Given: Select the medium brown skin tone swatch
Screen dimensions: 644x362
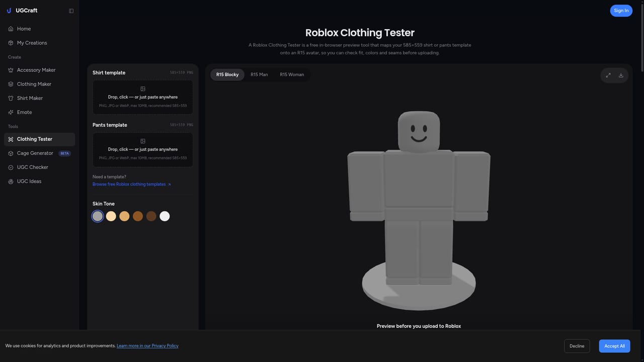Looking at the screenshot, I should click(x=138, y=216).
